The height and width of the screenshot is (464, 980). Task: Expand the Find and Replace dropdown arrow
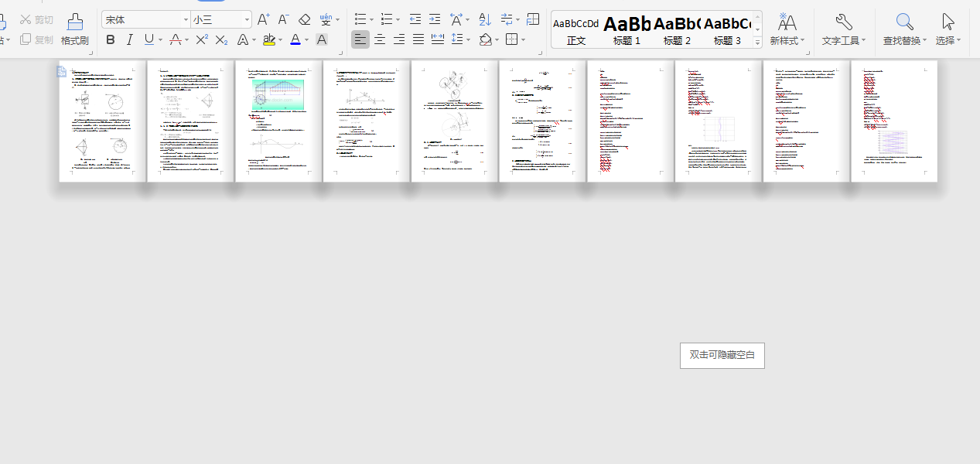pyautogui.click(x=925, y=40)
